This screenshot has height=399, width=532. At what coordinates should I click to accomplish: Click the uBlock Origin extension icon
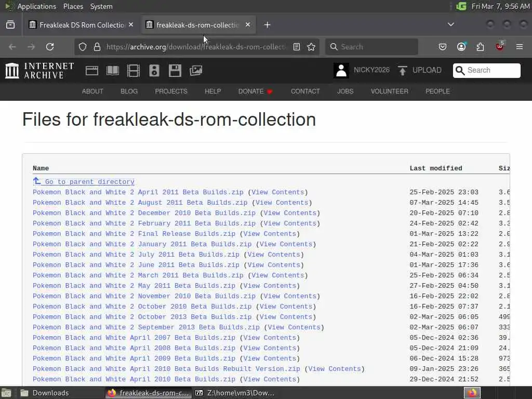[x=500, y=46]
